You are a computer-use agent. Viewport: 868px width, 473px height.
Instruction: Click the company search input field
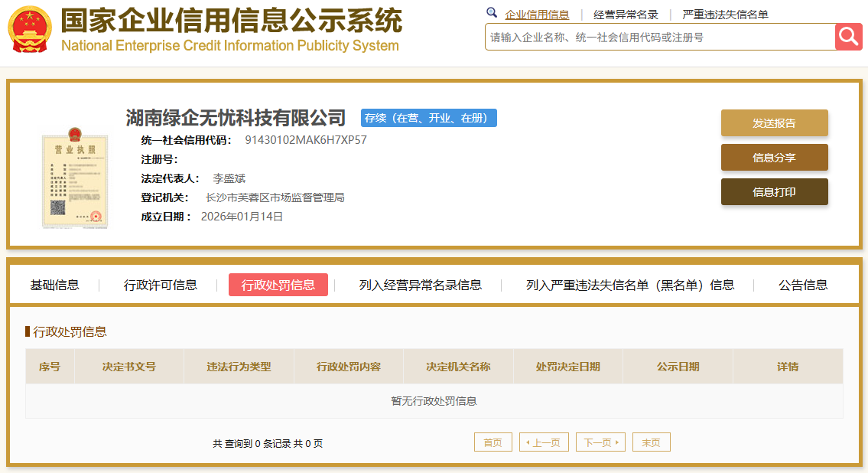coord(658,36)
